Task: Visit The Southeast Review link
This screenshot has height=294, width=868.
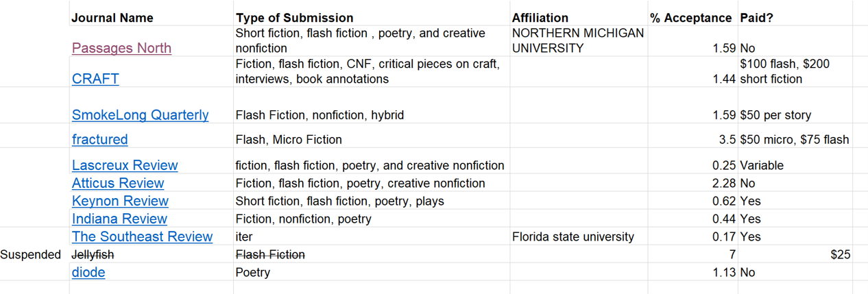Action: [x=142, y=236]
